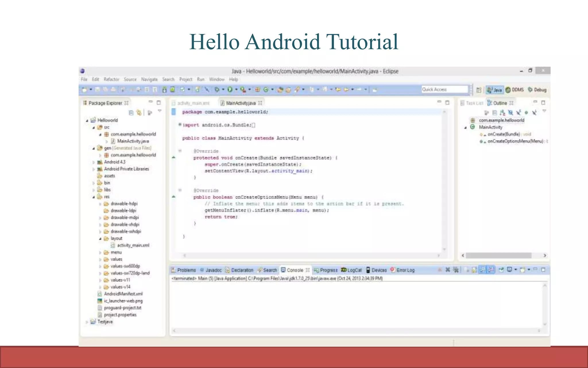Open the Task List tab
The width and height of the screenshot is (588, 368).
coord(472,103)
